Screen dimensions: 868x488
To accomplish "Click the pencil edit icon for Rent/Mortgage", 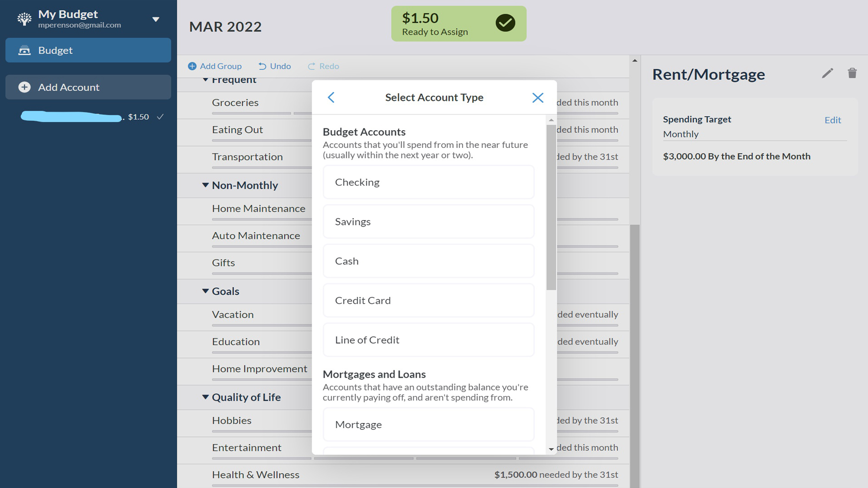I will (x=828, y=73).
